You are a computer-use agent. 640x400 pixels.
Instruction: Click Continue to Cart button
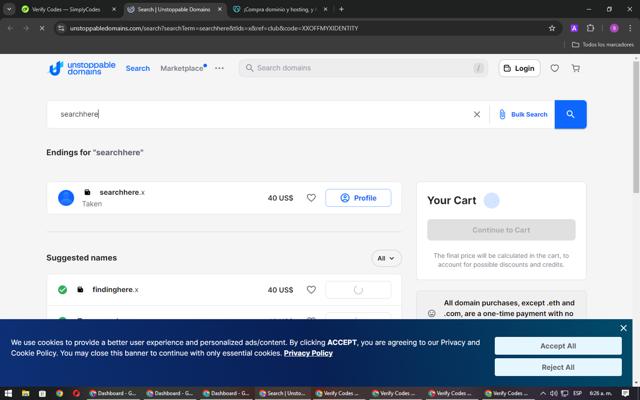click(x=501, y=230)
